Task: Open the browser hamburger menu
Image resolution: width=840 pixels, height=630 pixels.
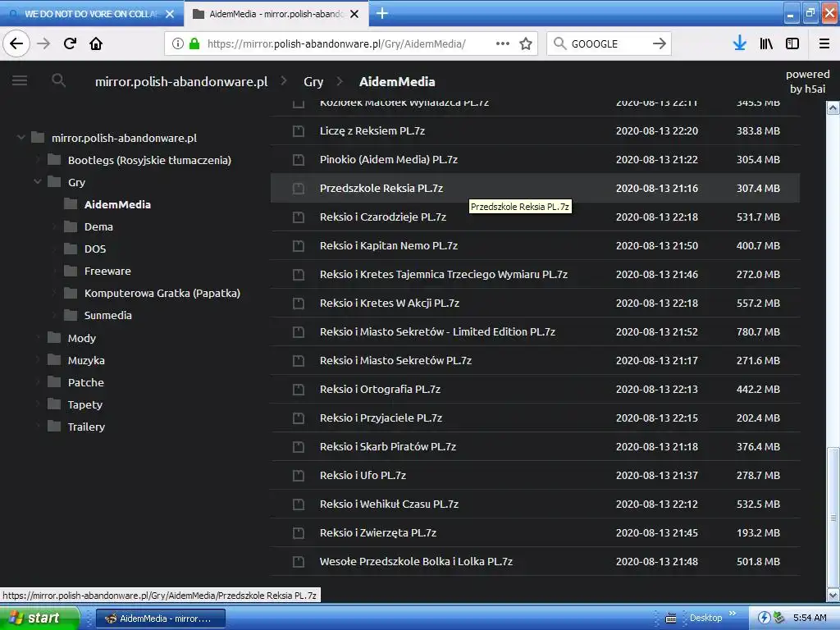Action: point(824,43)
